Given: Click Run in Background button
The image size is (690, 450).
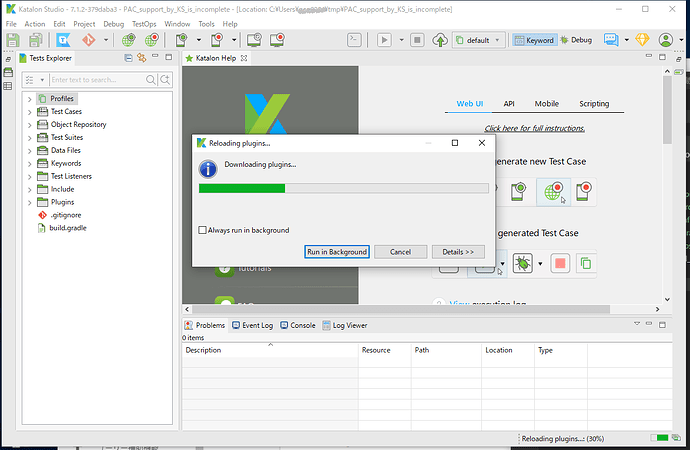Looking at the screenshot, I should click(337, 252).
